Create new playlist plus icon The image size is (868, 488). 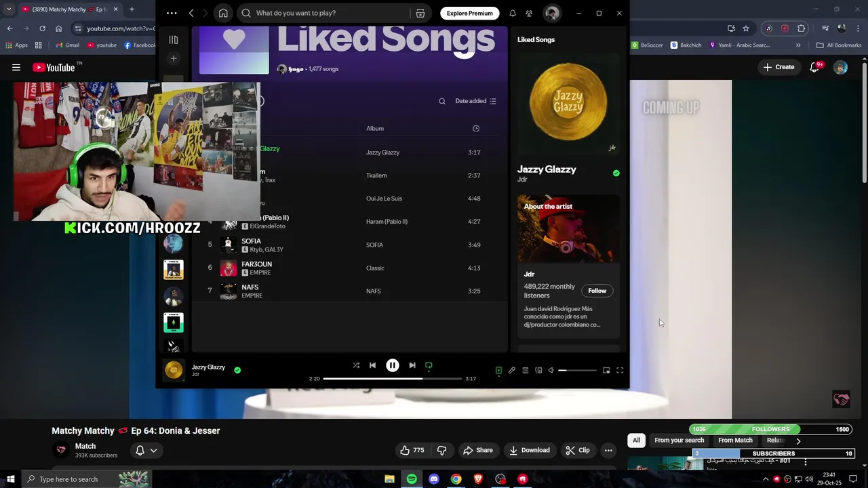click(x=174, y=58)
